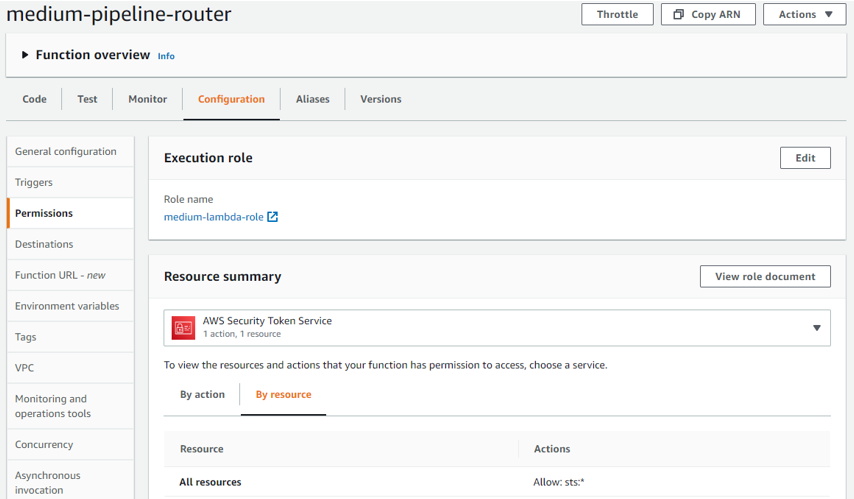Click the AWS Security Token Service icon
854x499 pixels.
point(183,328)
